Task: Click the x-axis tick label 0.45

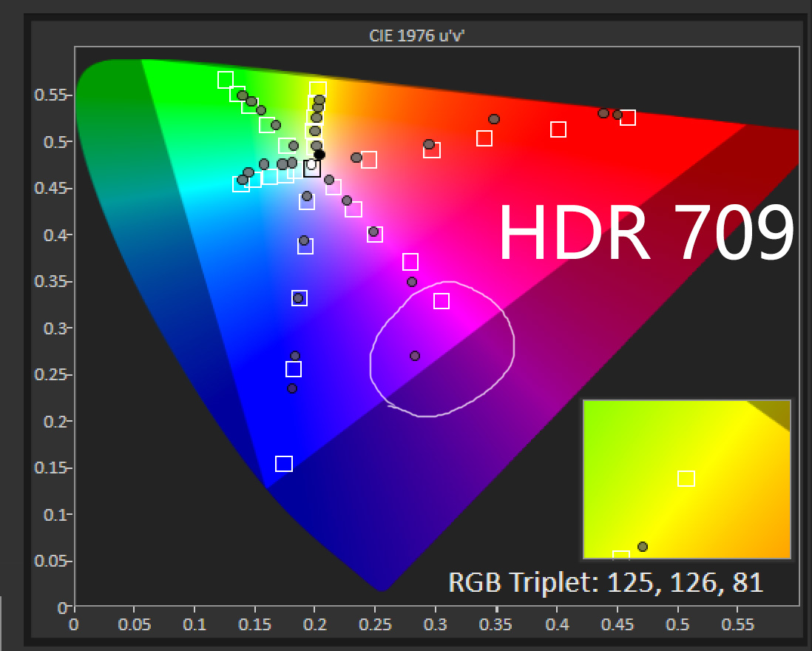Action: click(618, 624)
